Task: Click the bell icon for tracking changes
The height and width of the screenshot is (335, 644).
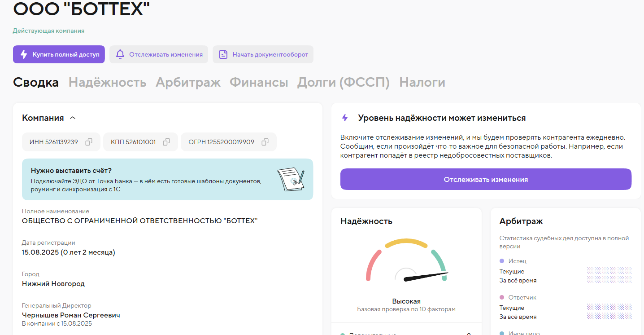Action: click(x=120, y=54)
